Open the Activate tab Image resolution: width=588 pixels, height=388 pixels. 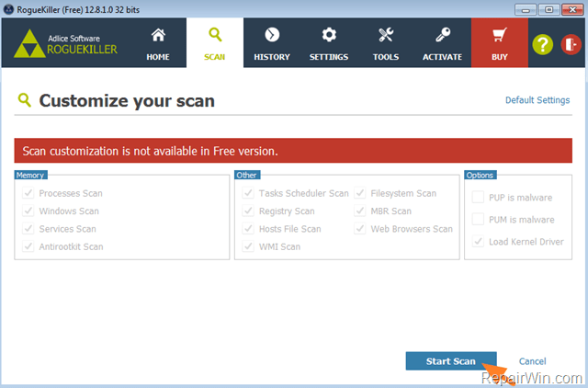click(443, 43)
